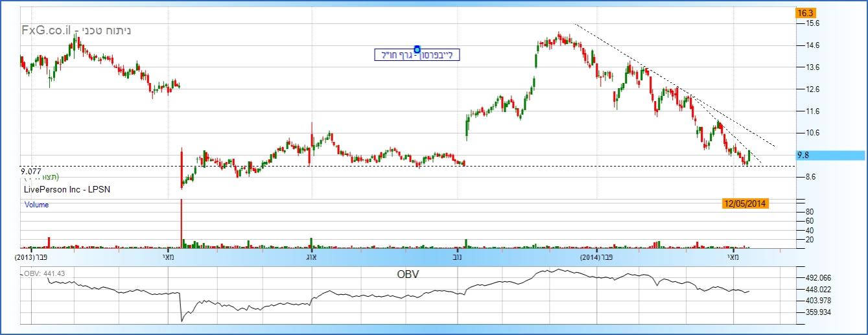Image resolution: width=868 pixels, height=335 pixels.
Task: Click the blue circle handle on annotation box
Action: (x=417, y=49)
